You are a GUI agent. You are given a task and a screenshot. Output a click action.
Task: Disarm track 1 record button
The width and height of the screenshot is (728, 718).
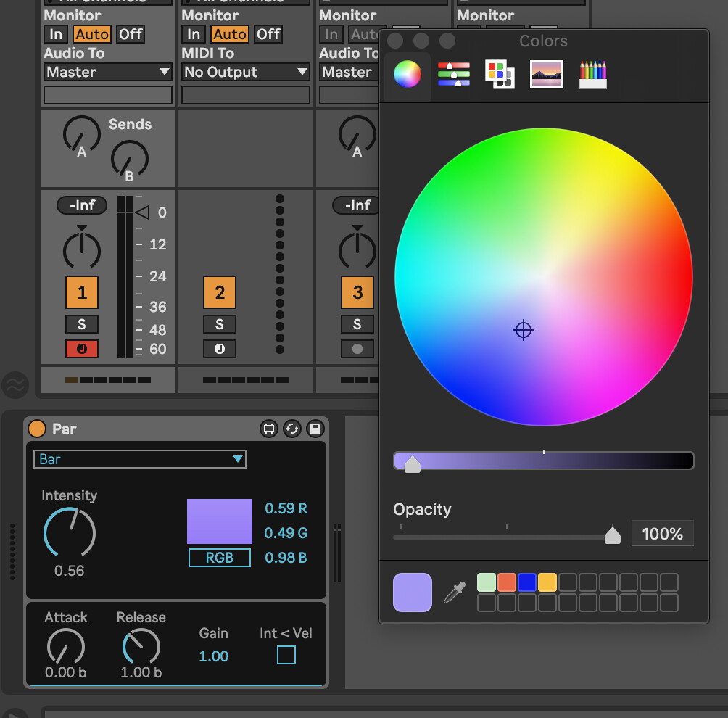tap(82, 349)
